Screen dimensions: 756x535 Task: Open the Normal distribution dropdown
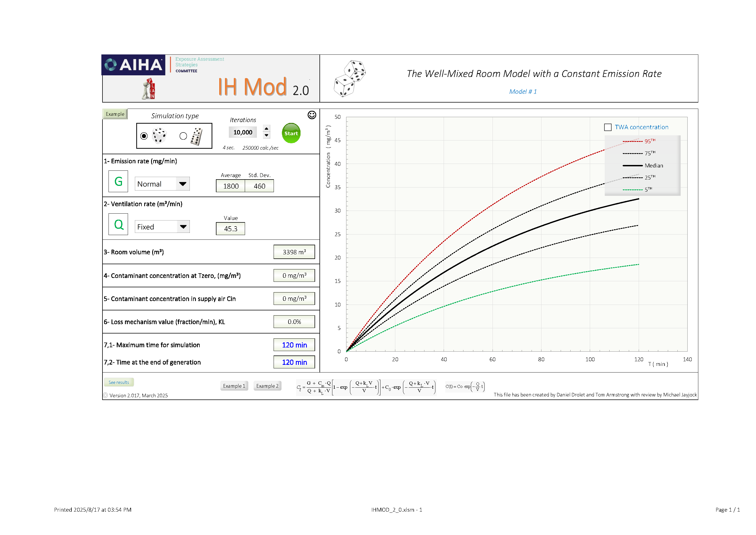183,184
